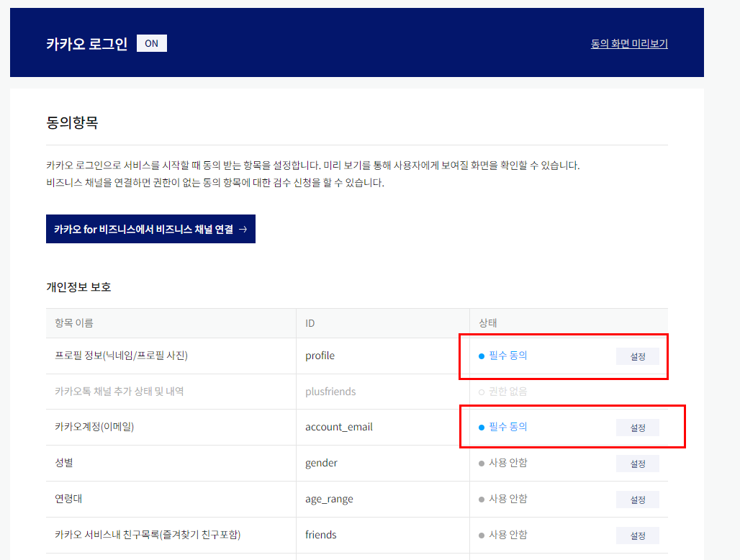740x560 pixels.
Task: Click 설정 for the account_email row
Action: pyautogui.click(x=638, y=428)
